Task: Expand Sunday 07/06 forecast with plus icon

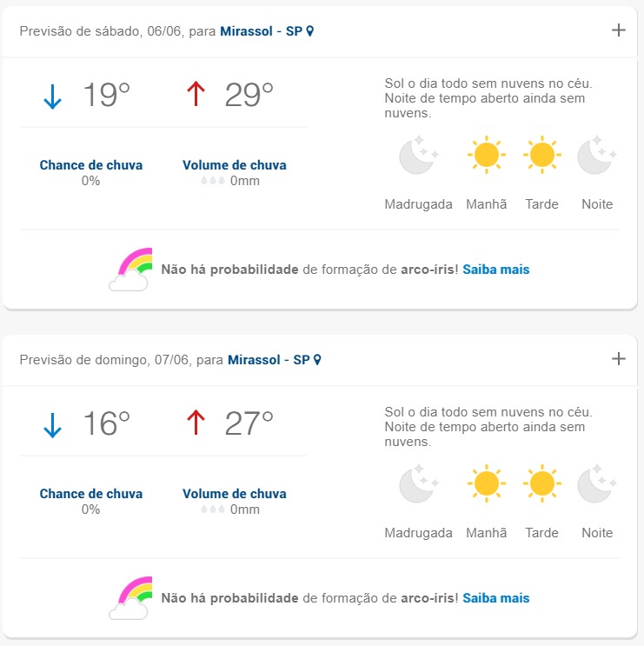Action: (619, 358)
